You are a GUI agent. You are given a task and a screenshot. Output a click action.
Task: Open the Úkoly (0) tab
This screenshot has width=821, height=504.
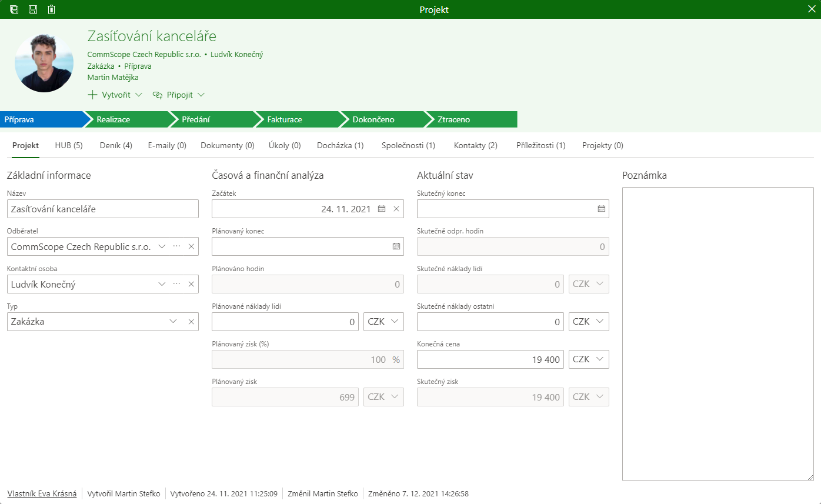click(285, 145)
